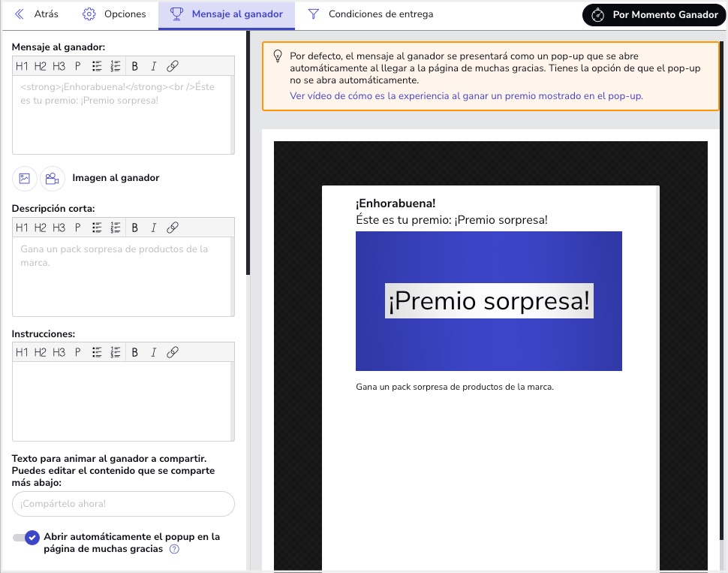Click the left panel vertical scrollbar
The height and width of the screenshot is (573, 728).
pos(248,150)
